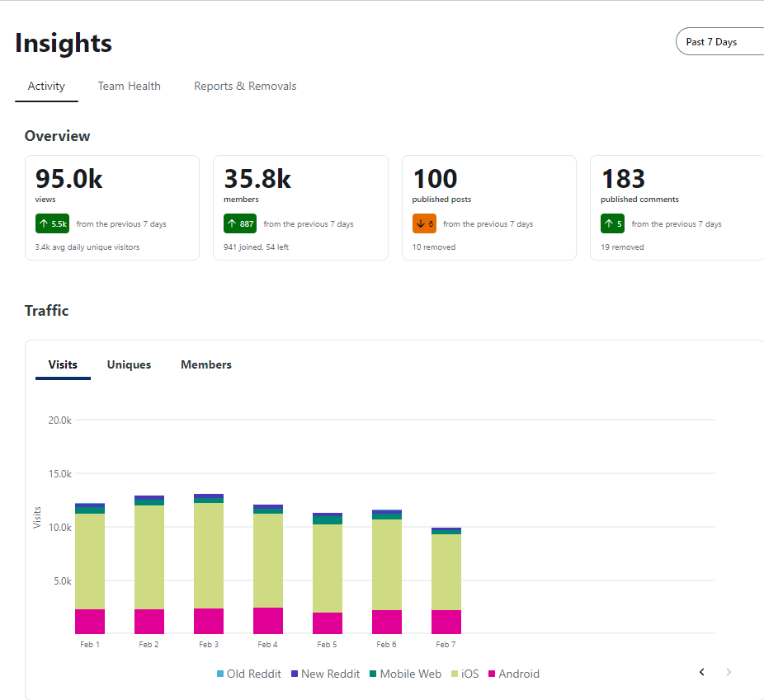Select the Visits traffic tab
Screen dimensions: 764x700
point(63,364)
